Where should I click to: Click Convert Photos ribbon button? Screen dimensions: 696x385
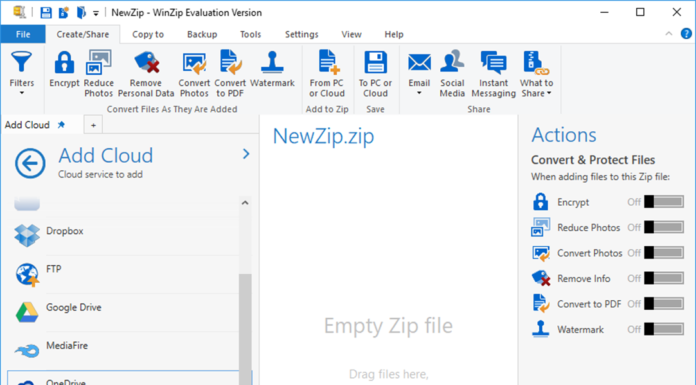coord(194,73)
